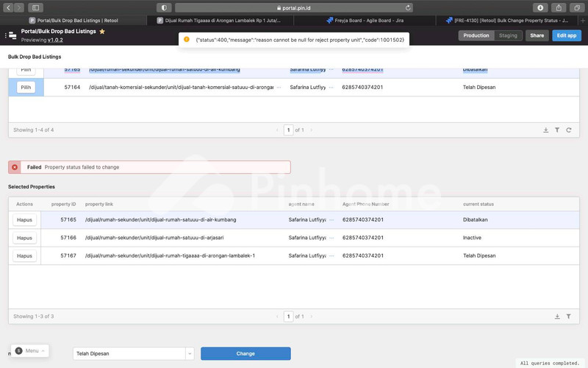
Task: Open the filter icon in the upper table footer
Action: click(557, 130)
